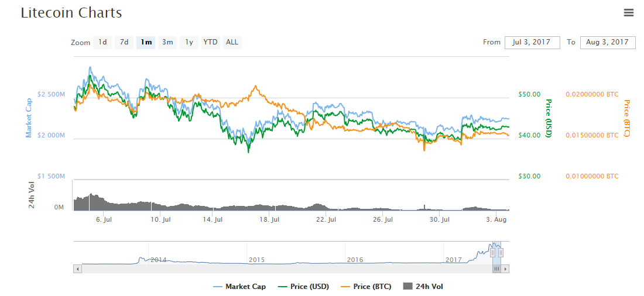Click the '22. Jul' axis label
This screenshot has height=296, width=644.
coord(326,219)
